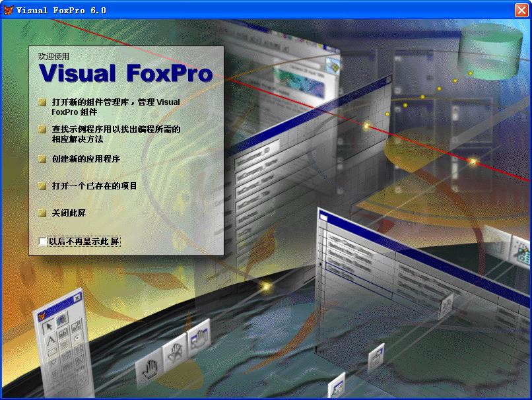Click bullet icon beside 查找示例程序
The image size is (532, 400).
[42, 129]
